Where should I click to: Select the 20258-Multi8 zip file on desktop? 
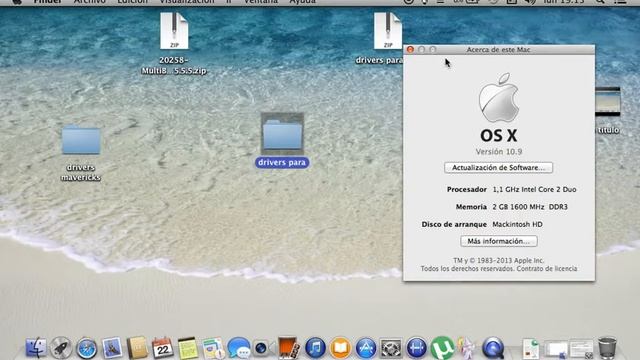click(x=174, y=43)
